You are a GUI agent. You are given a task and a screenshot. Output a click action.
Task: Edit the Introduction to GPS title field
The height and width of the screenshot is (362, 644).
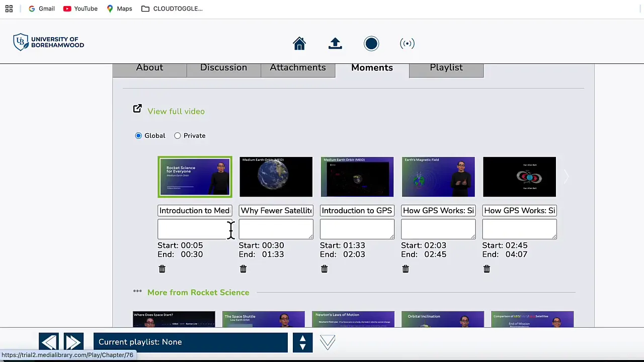(357, 211)
